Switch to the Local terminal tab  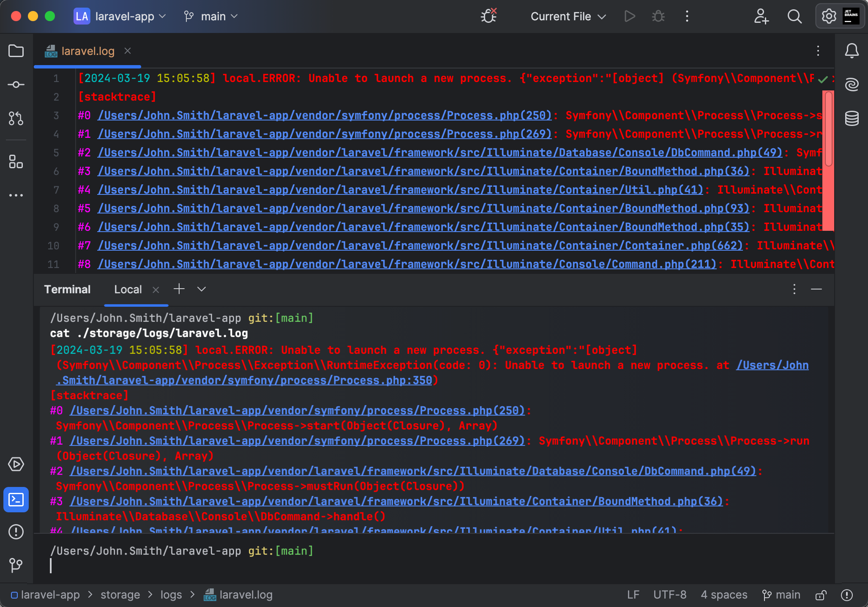pyautogui.click(x=128, y=290)
